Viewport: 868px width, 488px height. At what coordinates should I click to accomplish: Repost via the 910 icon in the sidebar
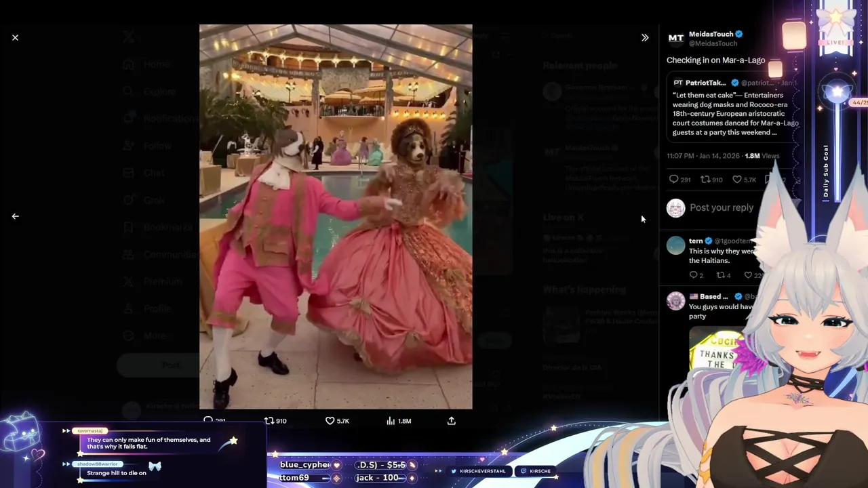click(x=711, y=180)
